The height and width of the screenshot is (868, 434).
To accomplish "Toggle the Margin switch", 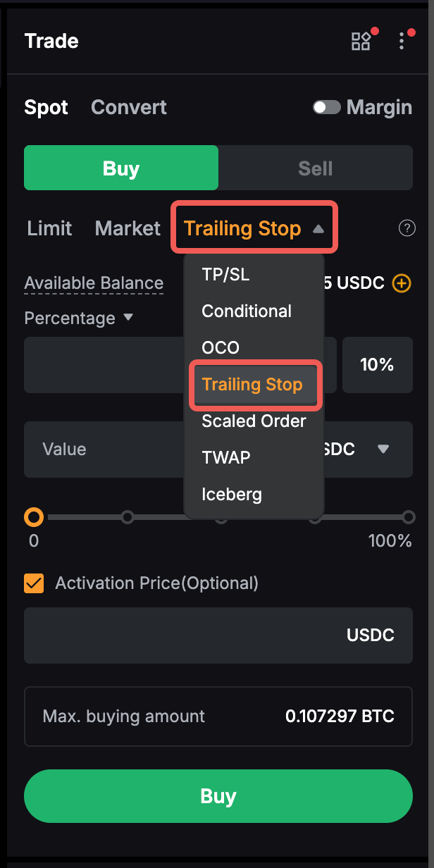I will [x=327, y=107].
